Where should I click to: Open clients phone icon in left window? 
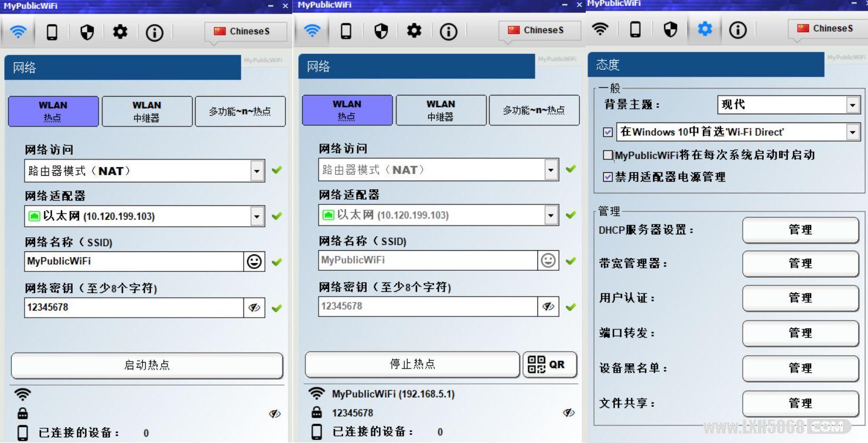[x=52, y=32]
